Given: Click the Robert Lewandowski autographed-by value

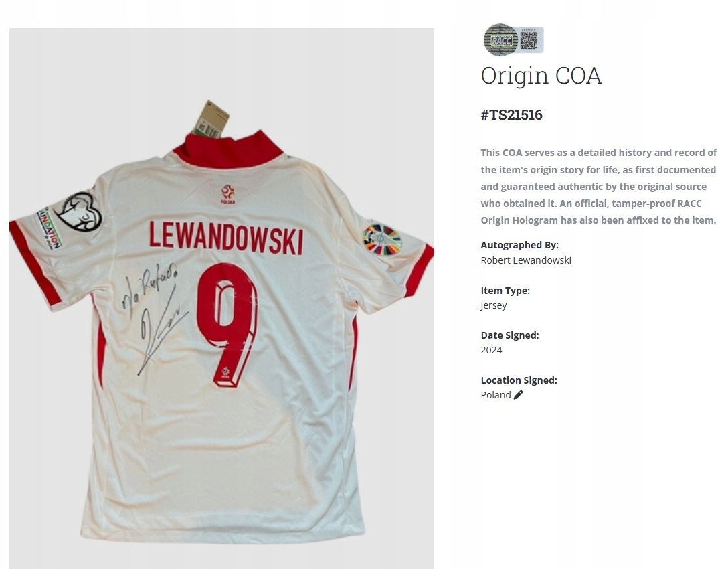Looking at the screenshot, I should tap(526, 260).
